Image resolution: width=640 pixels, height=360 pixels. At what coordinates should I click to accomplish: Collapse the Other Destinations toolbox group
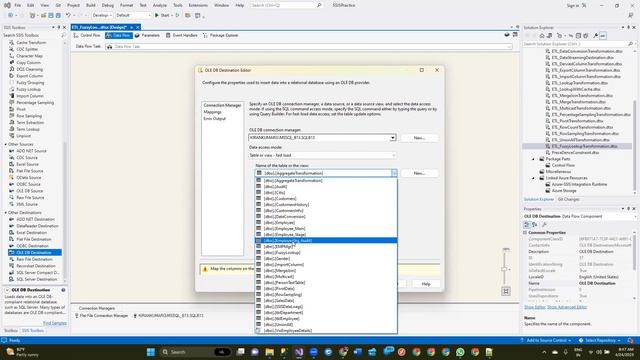coord(6,213)
